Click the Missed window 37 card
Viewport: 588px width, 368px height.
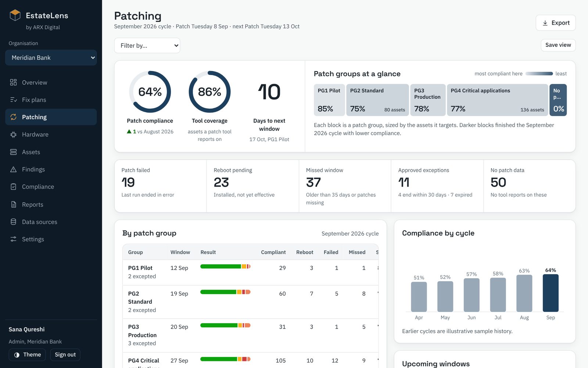point(345,186)
